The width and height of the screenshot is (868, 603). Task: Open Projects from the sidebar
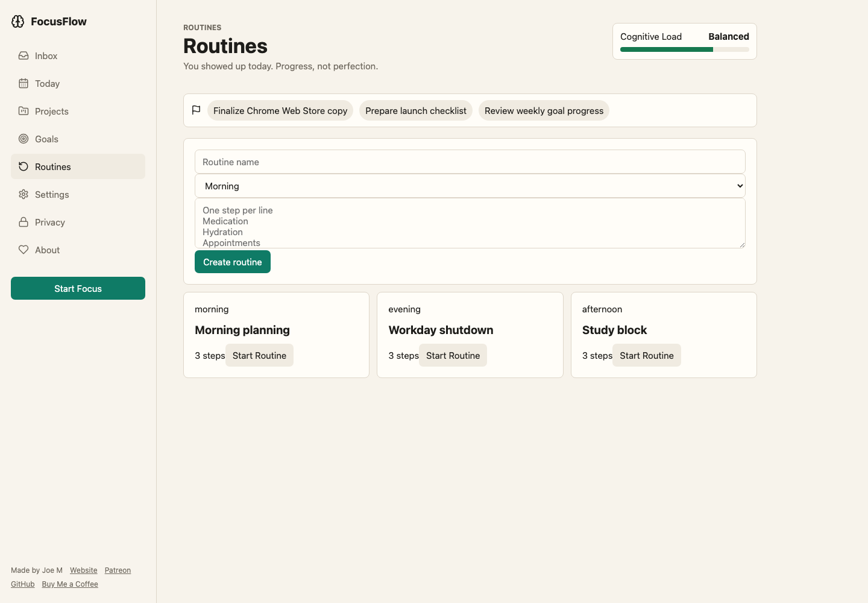point(78,111)
